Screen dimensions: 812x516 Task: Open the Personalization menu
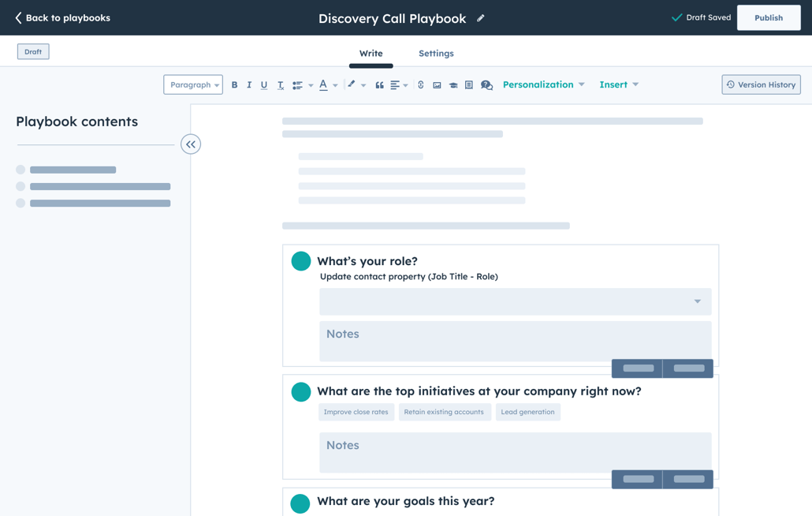pyautogui.click(x=544, y=84)
